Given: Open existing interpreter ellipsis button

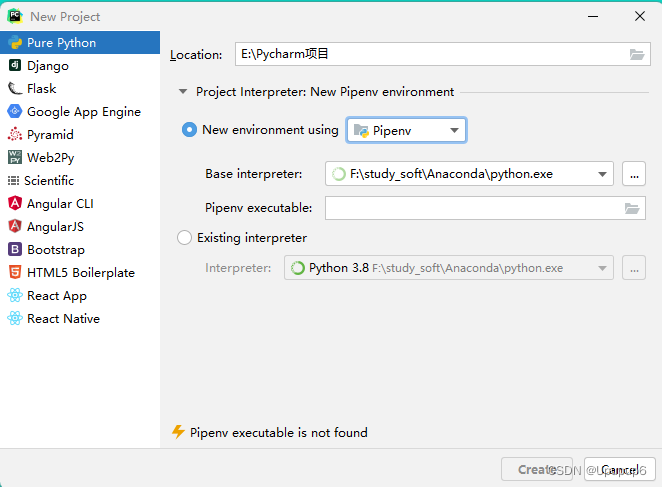Looking at the screenshot, I should [x=634, y=268].
